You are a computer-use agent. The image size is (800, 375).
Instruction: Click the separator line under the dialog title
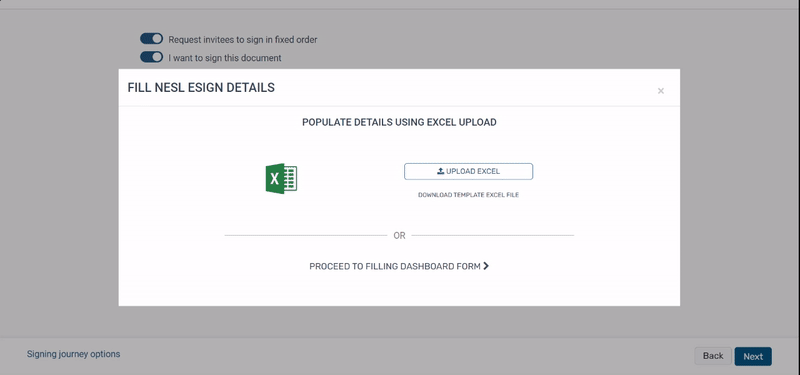[399, 106]
